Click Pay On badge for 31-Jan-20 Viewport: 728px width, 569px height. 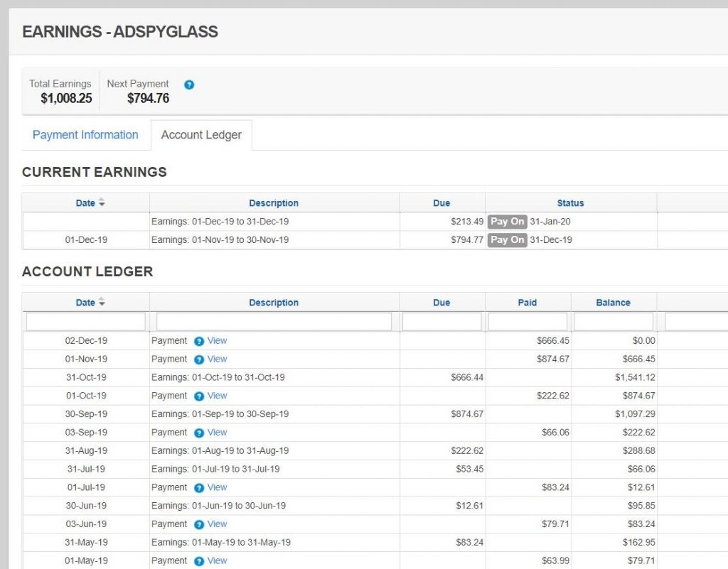507,222
